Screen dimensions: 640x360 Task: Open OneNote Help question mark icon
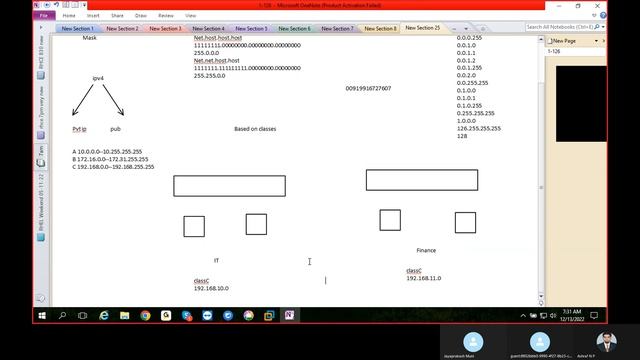coord(603,16)
